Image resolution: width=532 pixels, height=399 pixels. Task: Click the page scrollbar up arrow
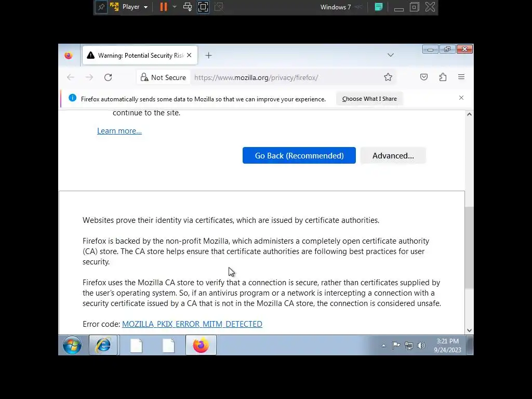[469, 114]
